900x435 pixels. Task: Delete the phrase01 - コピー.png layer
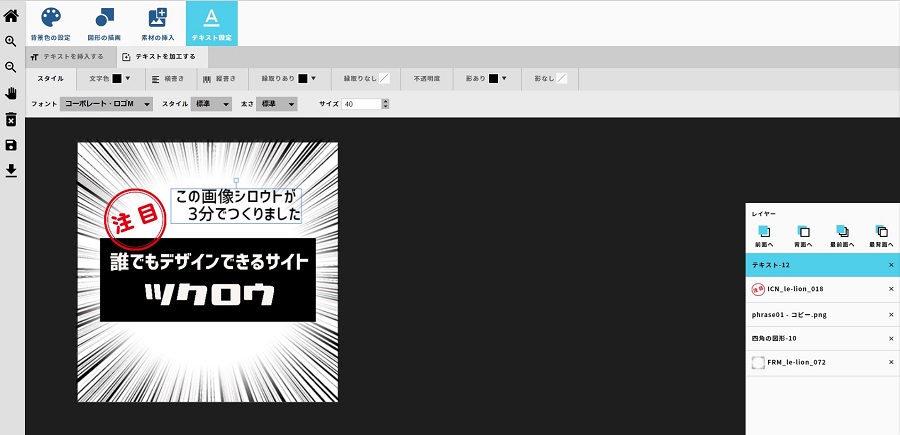pyautogui.click(x=891, y=314)
